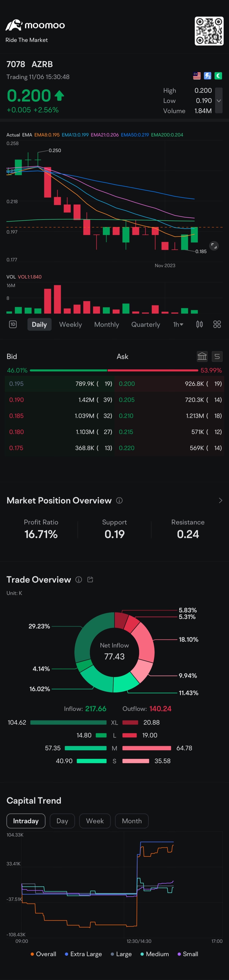The height and width of the screenshot is (980, 229).
Task: Open Market Position Overview details chevron
Action: click(220, 501)
